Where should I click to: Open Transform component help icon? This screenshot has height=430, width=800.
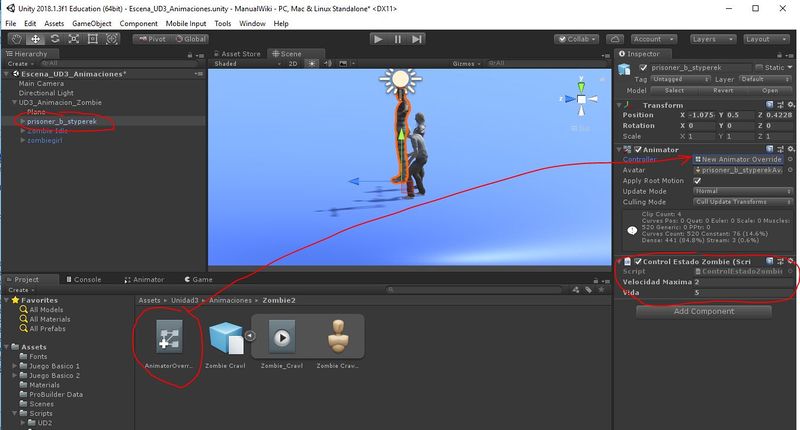click(770, 105)
